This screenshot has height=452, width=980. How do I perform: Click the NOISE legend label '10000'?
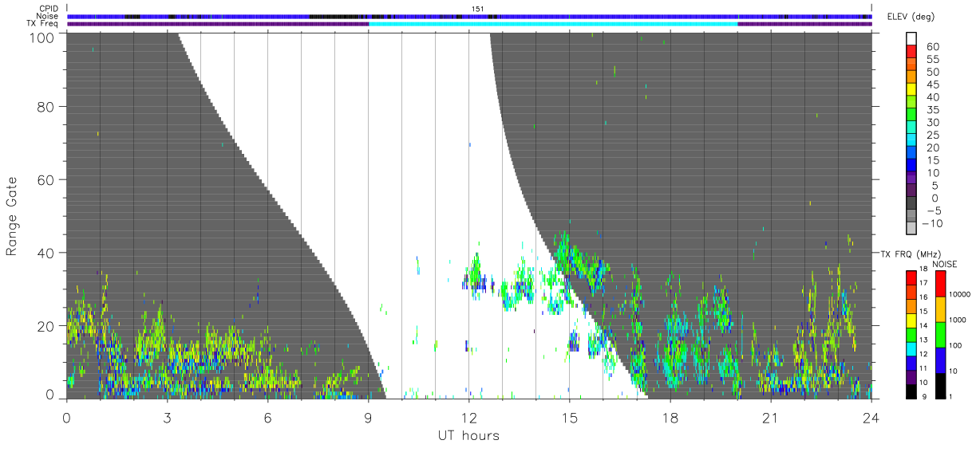[x=960, y=293]
